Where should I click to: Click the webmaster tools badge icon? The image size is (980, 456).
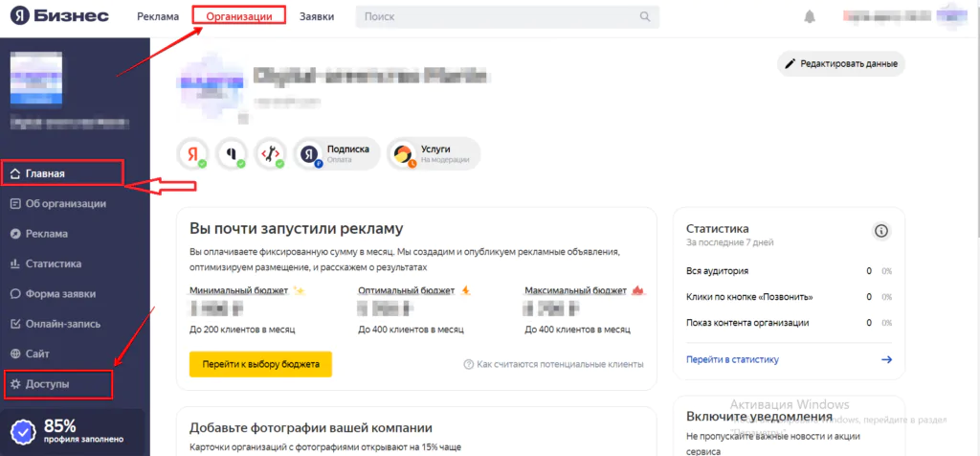click(x=271, y=154)
